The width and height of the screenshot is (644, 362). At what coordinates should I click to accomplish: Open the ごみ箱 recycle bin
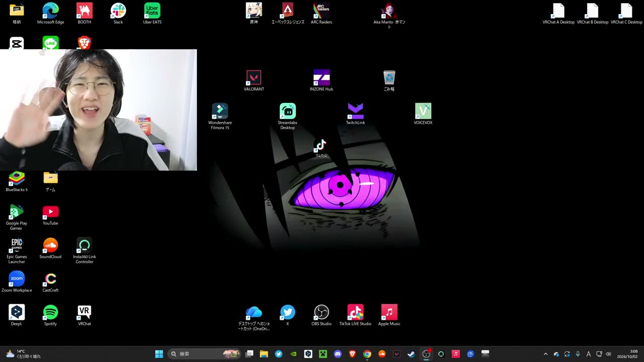(x=389, y=80)
